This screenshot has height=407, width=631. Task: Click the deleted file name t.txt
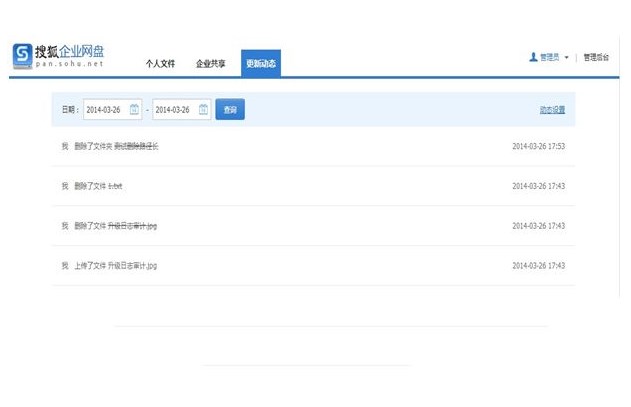point(115,186)
